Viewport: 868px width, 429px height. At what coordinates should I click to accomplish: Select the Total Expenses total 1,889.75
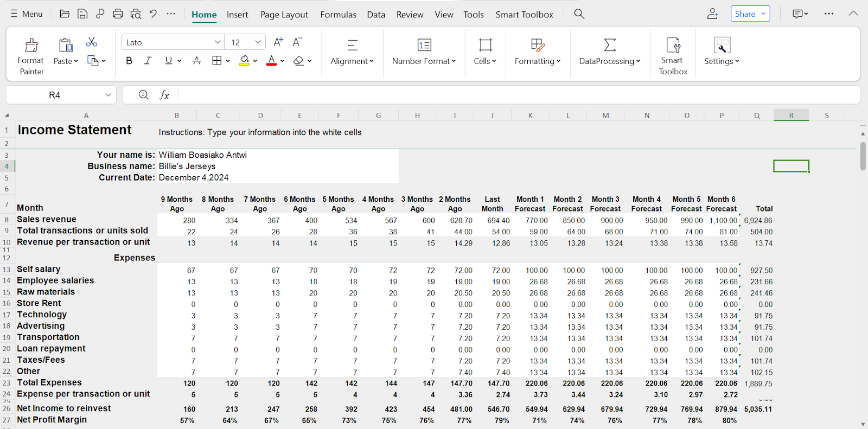[x=757, y=383]
